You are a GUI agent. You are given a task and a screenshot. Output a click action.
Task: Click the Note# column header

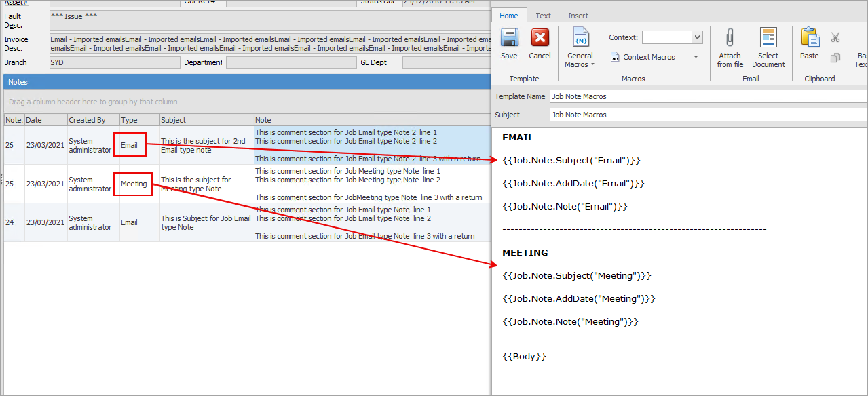[14, 120]
